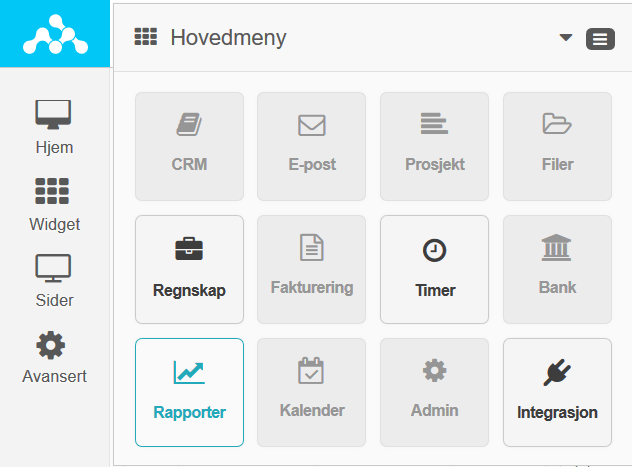Select the Admin gear tile
Image resolution: width=632 pixels, height=467 pixels.
tap(434, 392)
